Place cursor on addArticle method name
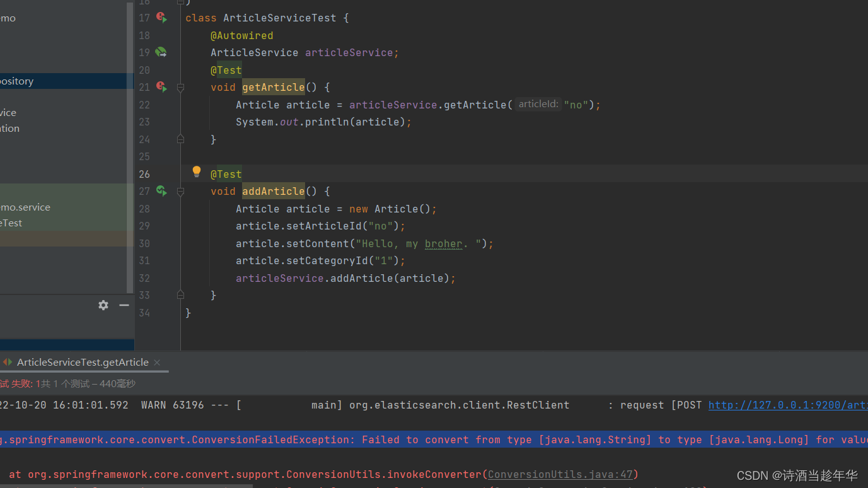 pos(274,191)
